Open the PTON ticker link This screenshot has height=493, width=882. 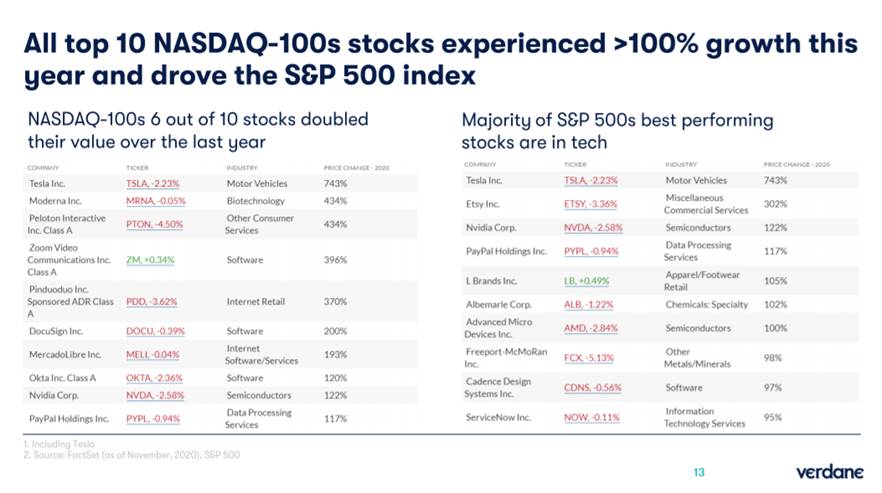click(x=154, y=224)
